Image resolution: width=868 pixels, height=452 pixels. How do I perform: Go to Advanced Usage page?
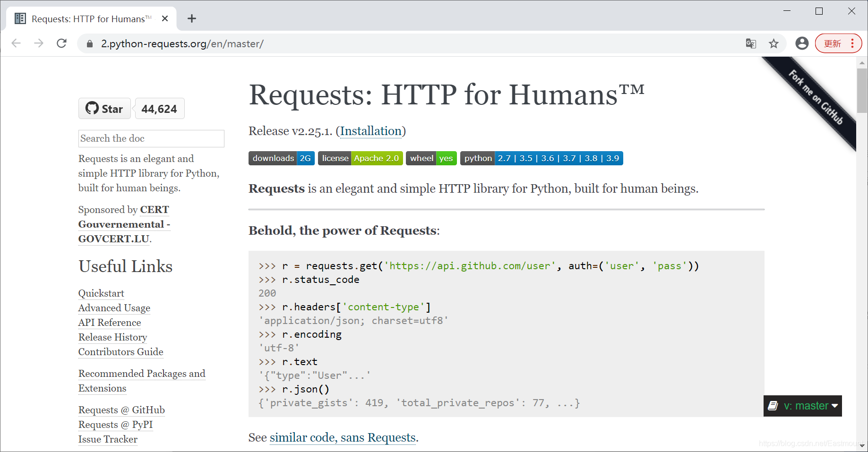[114, 308]
